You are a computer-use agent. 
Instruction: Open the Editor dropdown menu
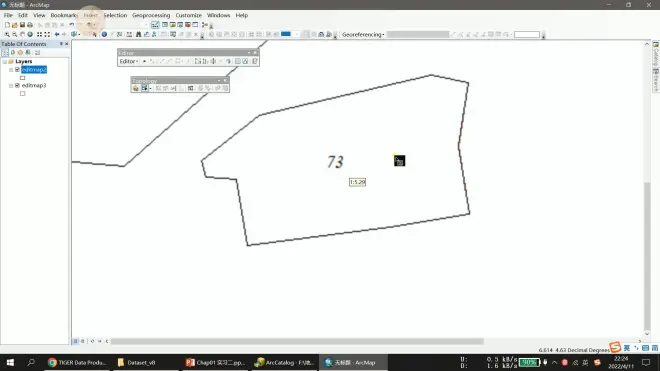pos(129,61)
